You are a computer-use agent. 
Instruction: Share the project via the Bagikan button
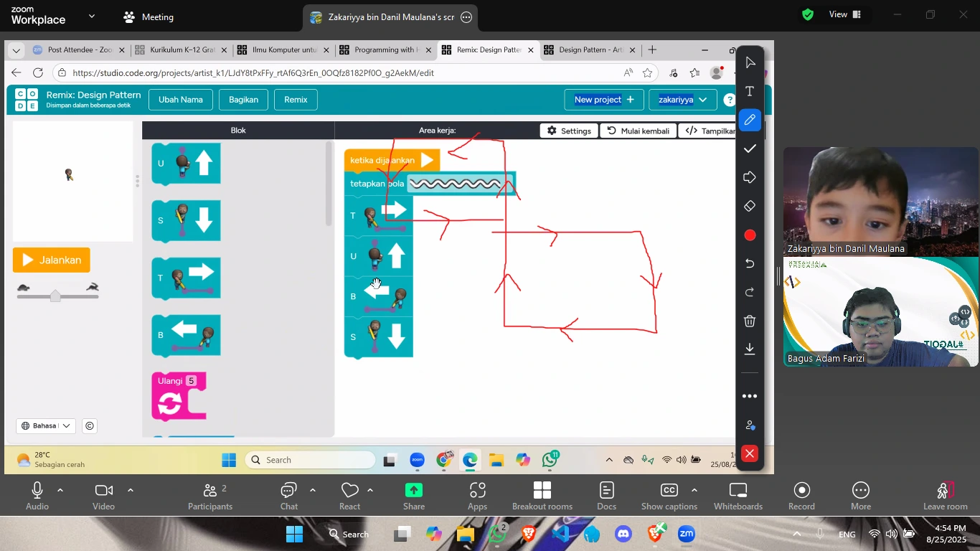tap(242, 100)
